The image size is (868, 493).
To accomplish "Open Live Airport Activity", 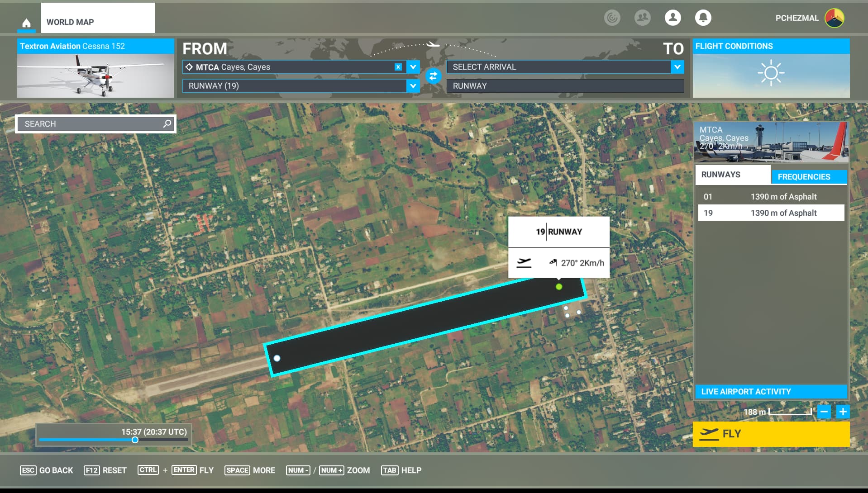I will pos(771,392).
